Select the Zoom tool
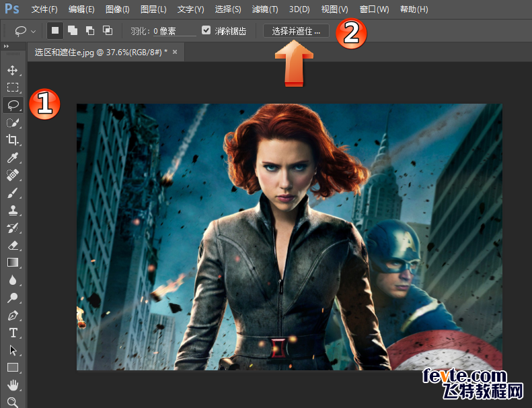The image size is (532, 408). pos(13,402)
